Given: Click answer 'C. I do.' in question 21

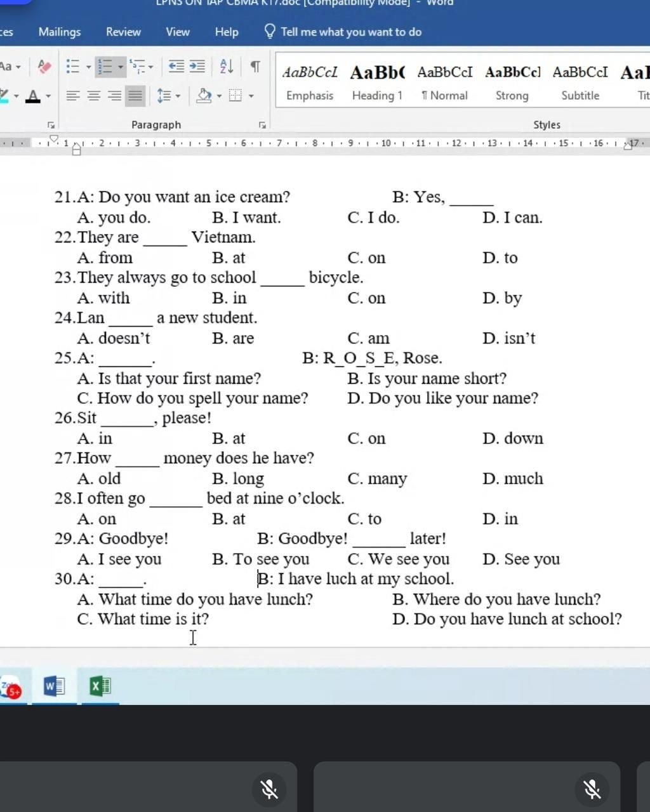Looking at the screenshot, I should click(373, 218).
